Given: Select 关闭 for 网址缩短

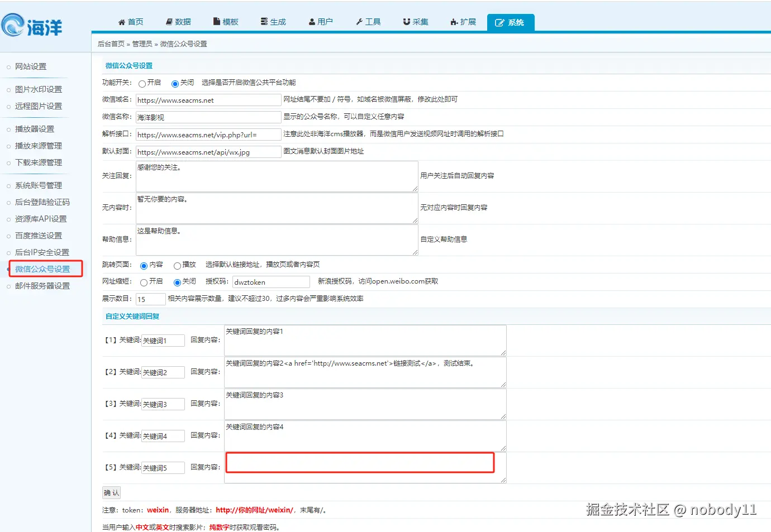Looking at the screenshot, I should tap(177, 282).
